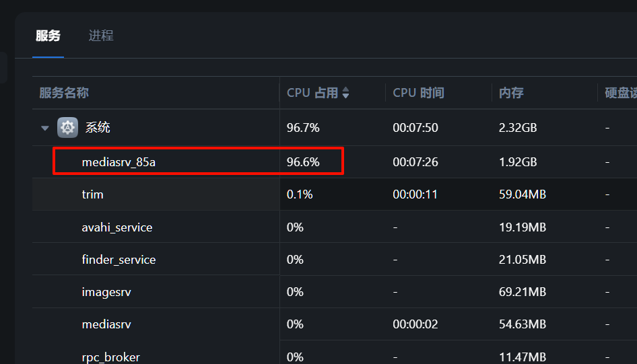Click the gear icon beside 系统
The image size is (637, 364).
[67, 127]
